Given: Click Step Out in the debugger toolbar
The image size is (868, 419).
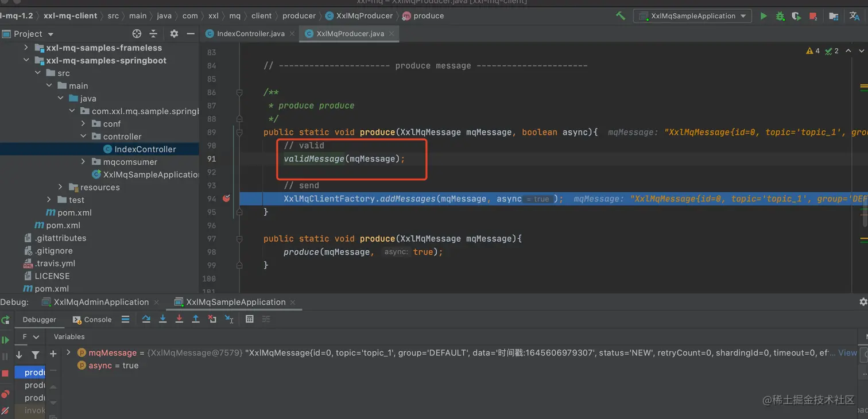Looking at the screenshot, I should pos(196,319).
